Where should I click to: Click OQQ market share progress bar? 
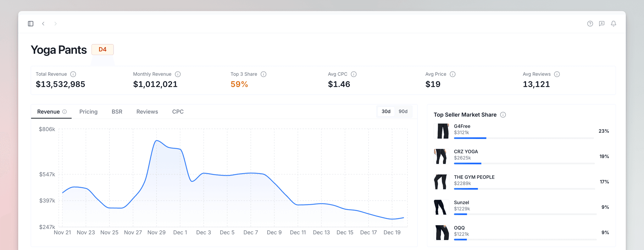click(x=525, y=240)
